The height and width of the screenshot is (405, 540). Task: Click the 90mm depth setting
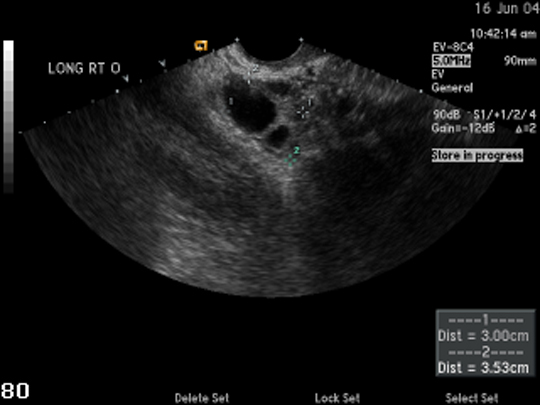click(x=520, y=61)
